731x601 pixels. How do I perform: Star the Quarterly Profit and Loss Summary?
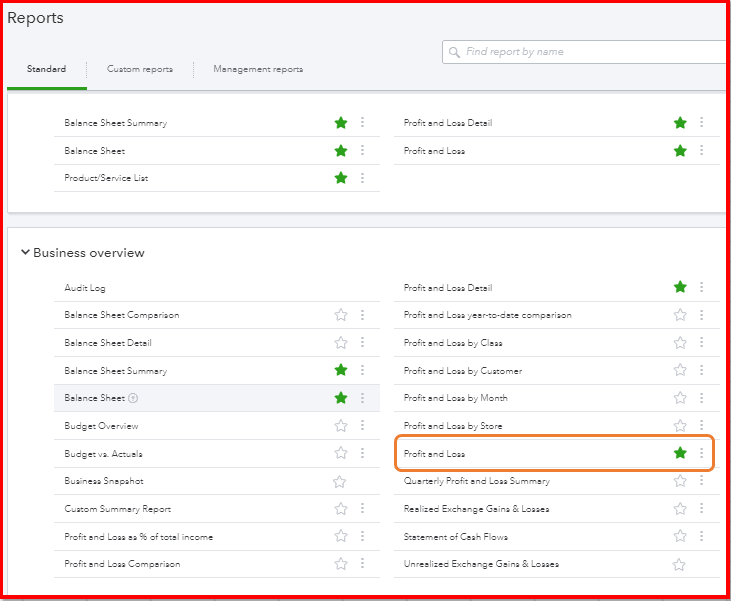(680, 481)
